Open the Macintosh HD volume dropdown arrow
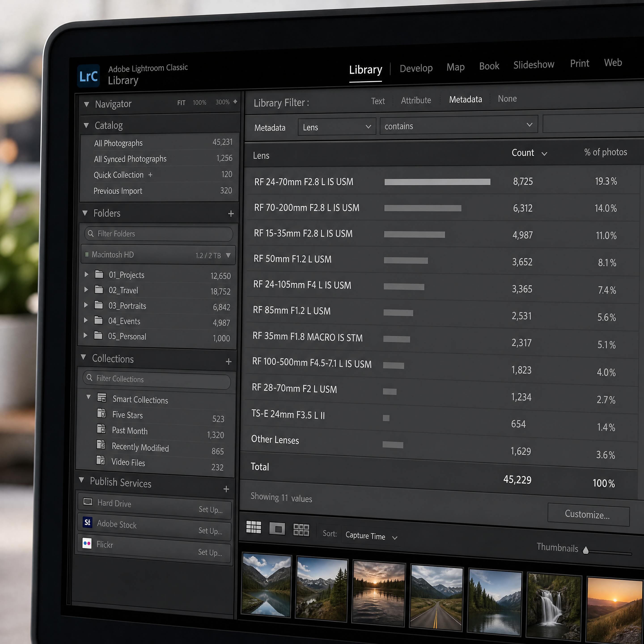 (x=228, y=255)
